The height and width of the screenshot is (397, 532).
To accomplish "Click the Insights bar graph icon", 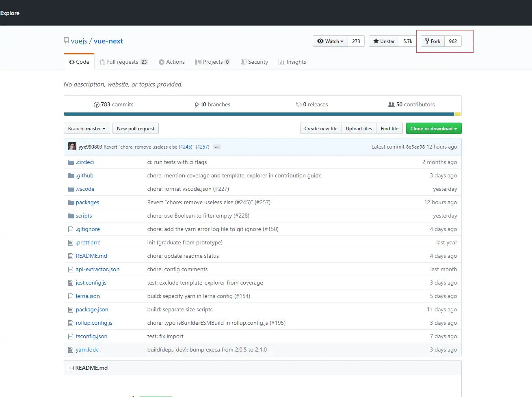I will click(x=281, y=62).
